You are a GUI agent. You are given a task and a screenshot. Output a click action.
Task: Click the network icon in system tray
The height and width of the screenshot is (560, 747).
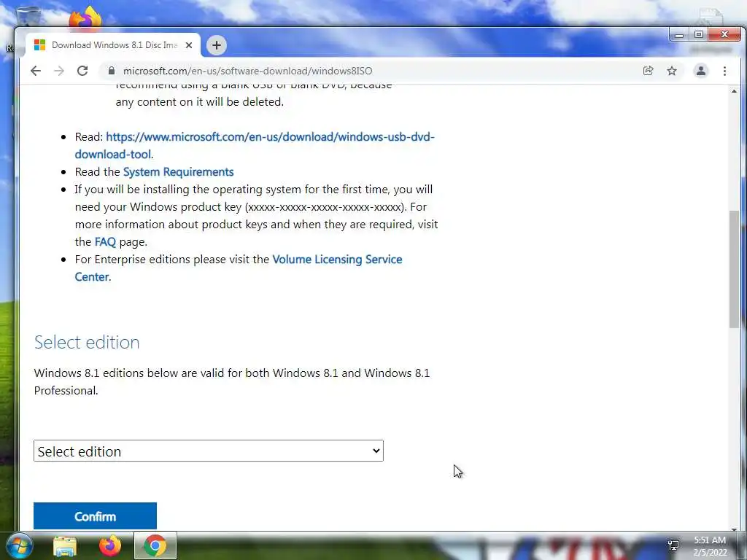pos(673,545)
